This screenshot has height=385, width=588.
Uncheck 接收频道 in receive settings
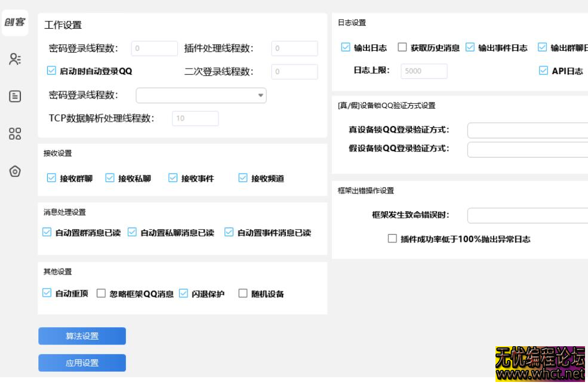pyautogui.click(x=242, y=177)
